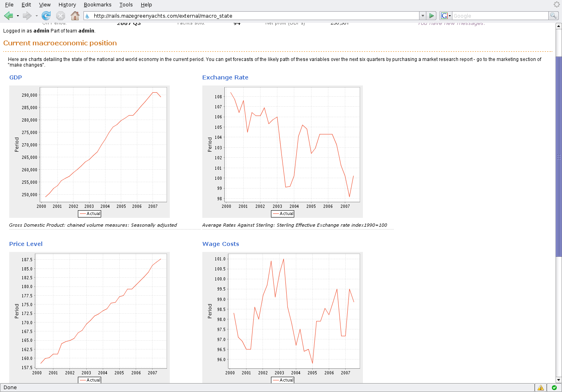This screenshot has width=562, height=392.
Task: Click 'Current macroeconomic position' heading
Action: [60, 43]
